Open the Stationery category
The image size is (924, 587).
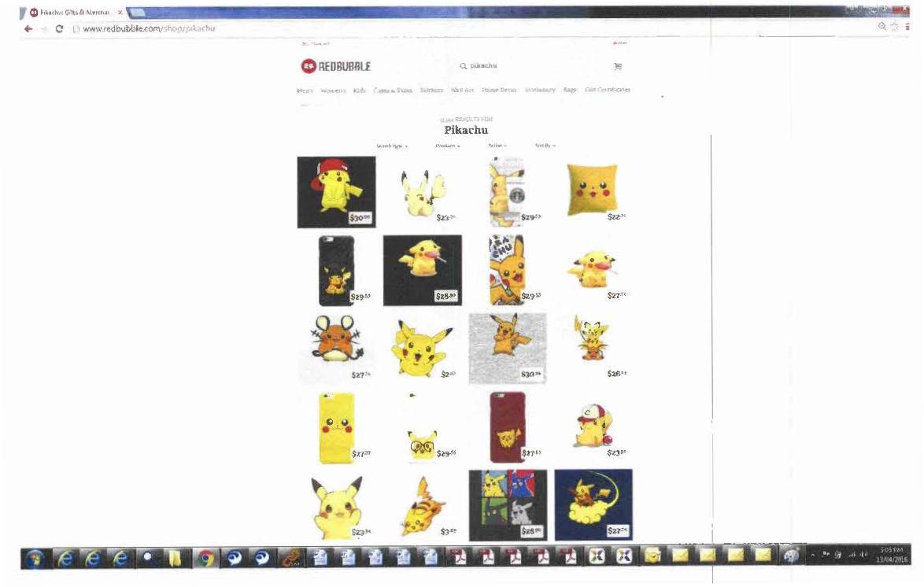point(540,90)
